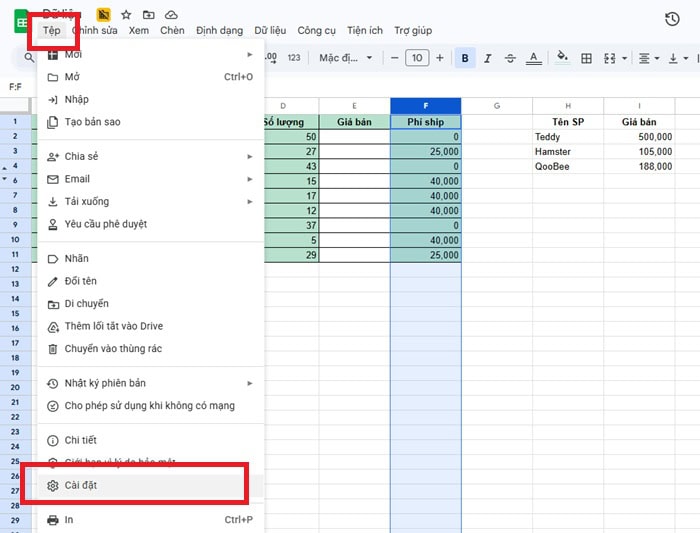
Task: Increase font size with plus button
Action: [440, 58]
